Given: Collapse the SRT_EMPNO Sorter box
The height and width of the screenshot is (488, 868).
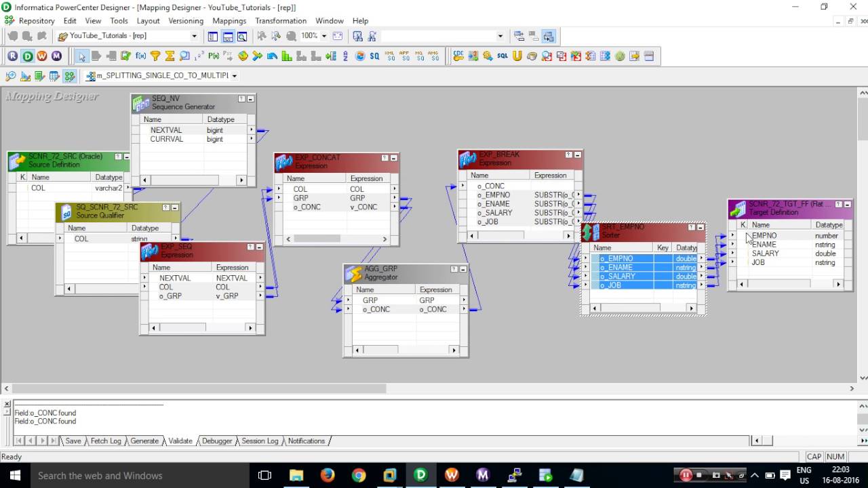Looking at the screenshot, I should coord(701,228).
